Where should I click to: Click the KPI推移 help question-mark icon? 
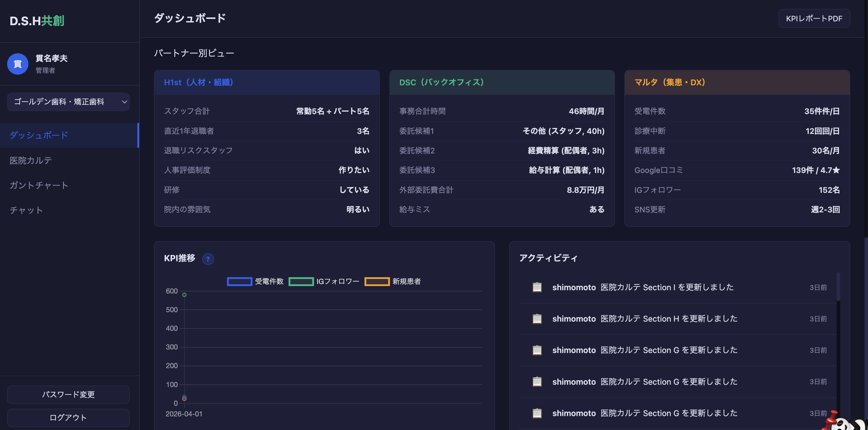pos(208,259)
